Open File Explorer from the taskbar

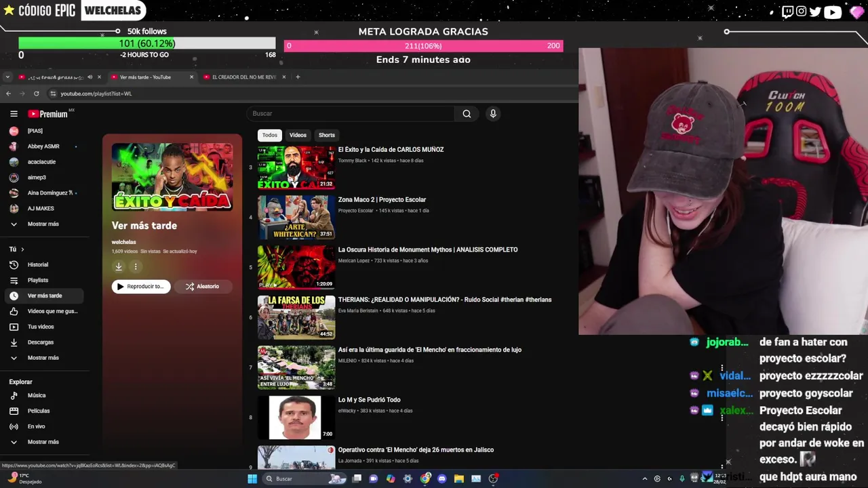coord(459,479)
